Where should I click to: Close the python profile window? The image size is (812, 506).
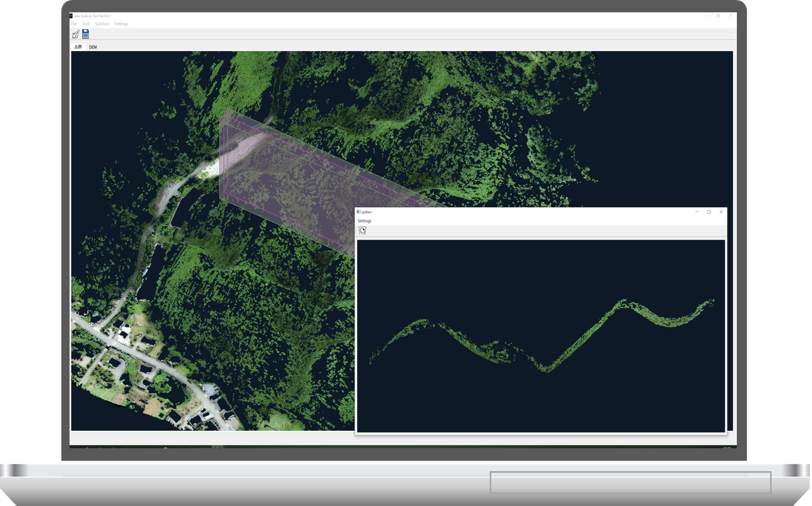pos(721,212)
